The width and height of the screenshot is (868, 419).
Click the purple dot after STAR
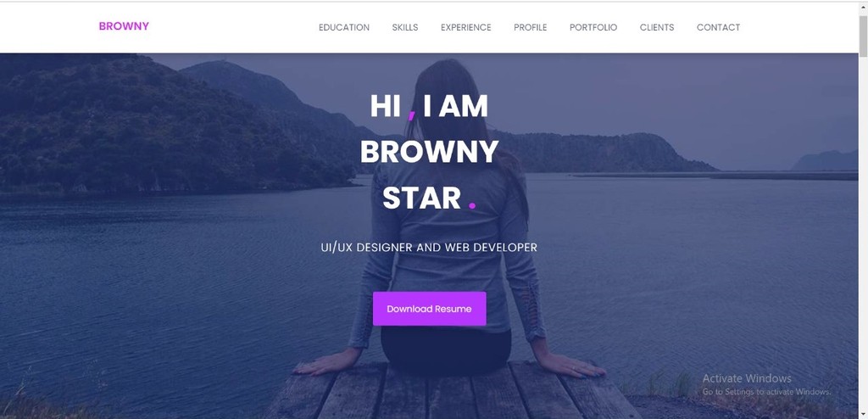(x=472, y=206)
